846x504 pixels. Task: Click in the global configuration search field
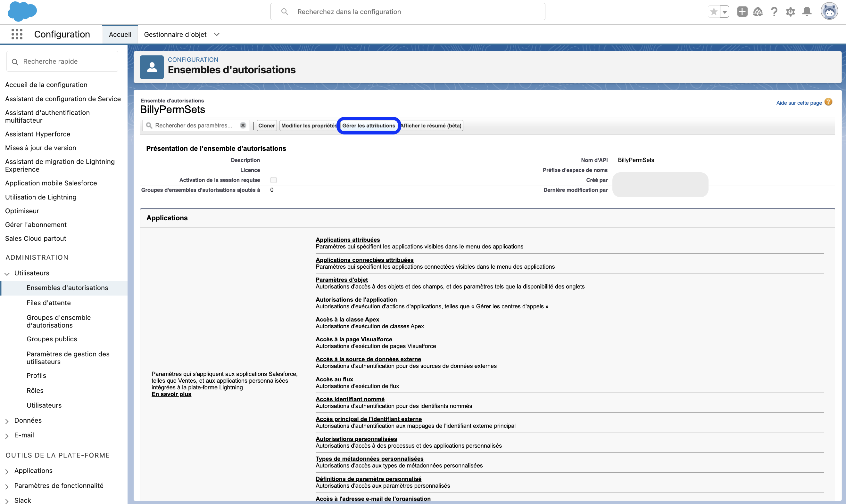pyautogui.click(x=408, y=12)
